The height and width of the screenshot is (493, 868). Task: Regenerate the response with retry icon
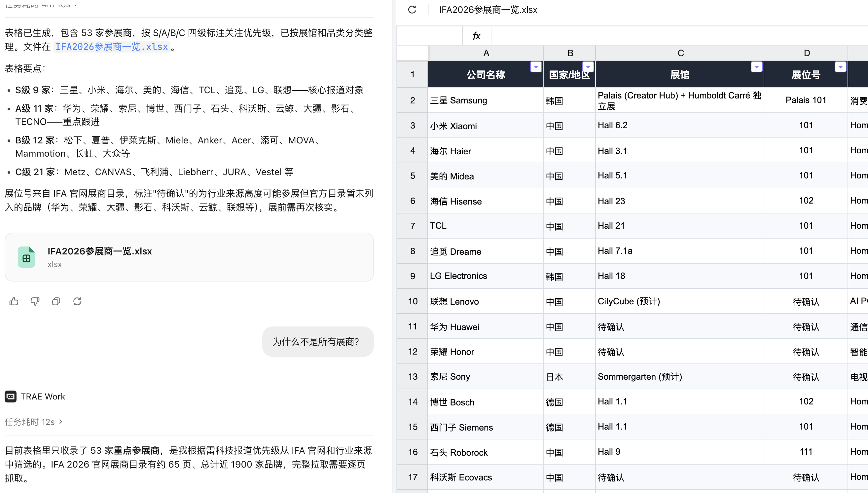pyautogui.click(x=77, y=301)
